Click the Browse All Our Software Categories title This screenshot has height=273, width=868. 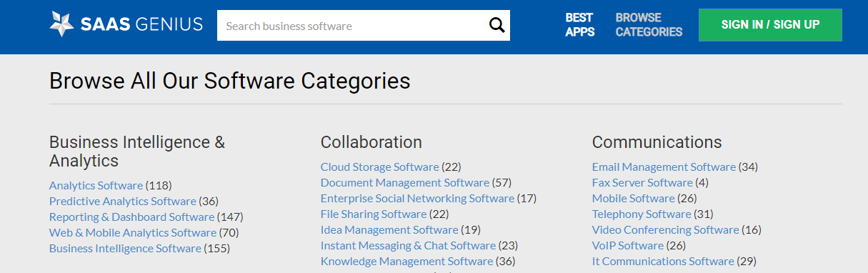[230, 81]
